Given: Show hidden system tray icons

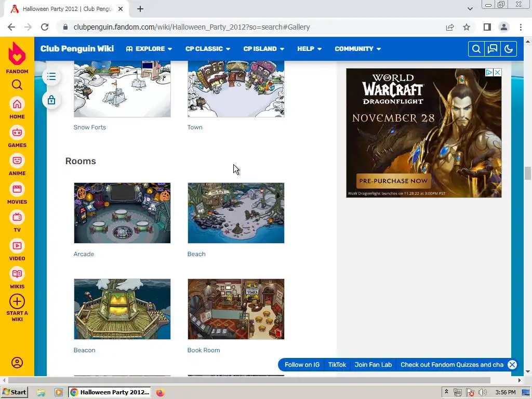Looking at the screenshot, I should [x=446, y=392].
